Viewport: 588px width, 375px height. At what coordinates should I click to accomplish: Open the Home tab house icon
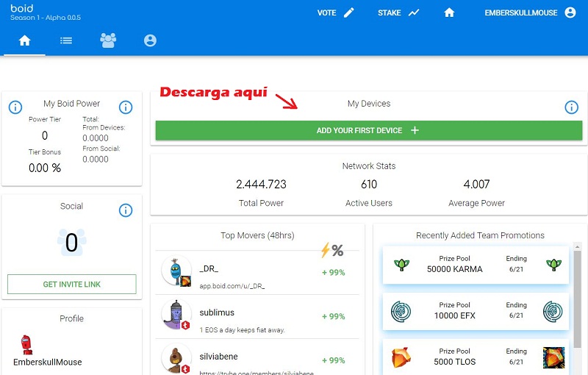point(25,40)
